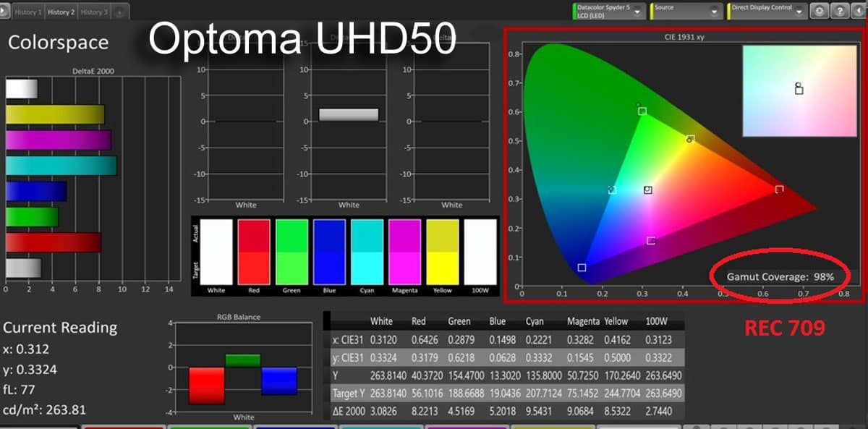Click the Red column header in data table

click(x=419, y=321)
